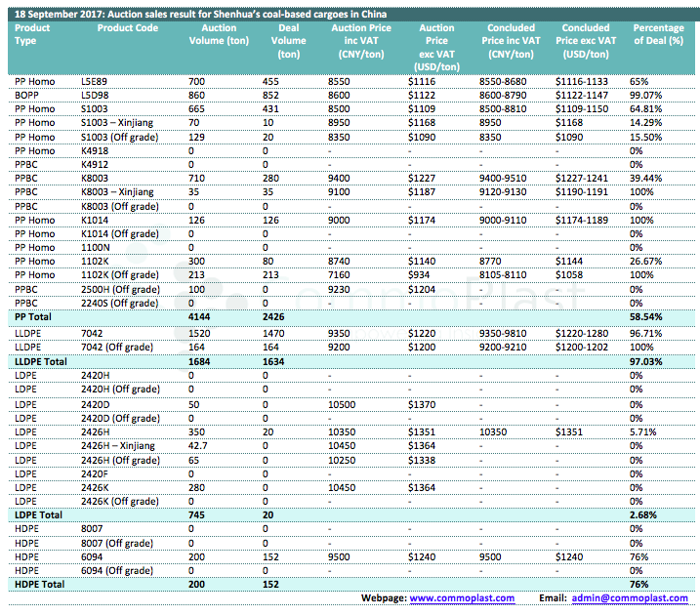Viewport: 700px width, 616px height.
Task: Click the $1370 auction price
Action: (422, 405)
